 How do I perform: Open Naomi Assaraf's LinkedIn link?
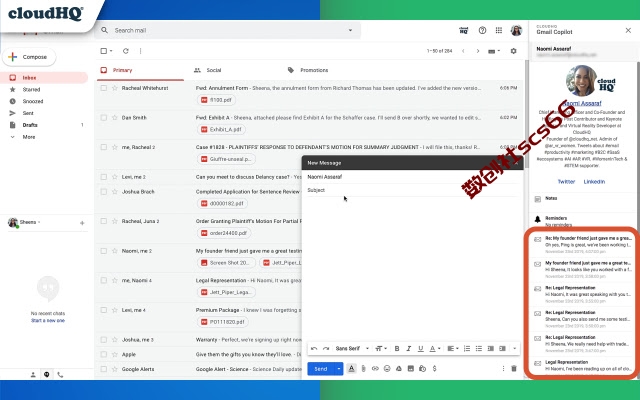(594, 182)
